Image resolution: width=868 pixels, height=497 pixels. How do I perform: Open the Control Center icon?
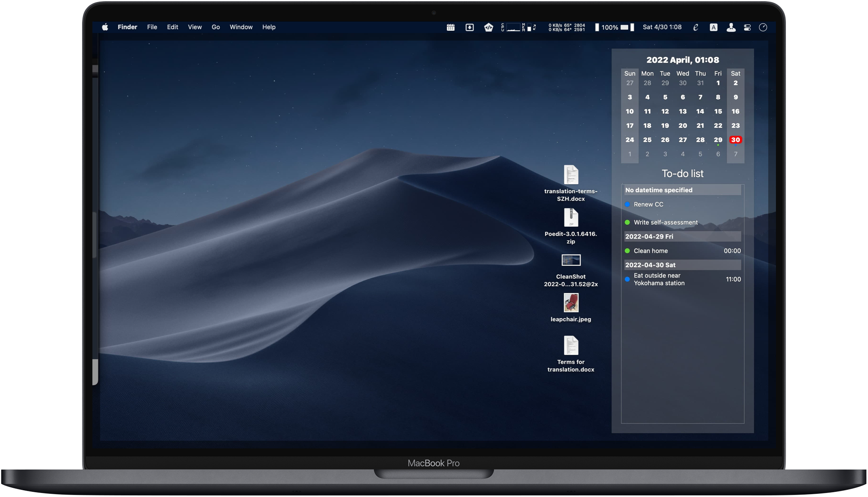[x=747, y=27]
